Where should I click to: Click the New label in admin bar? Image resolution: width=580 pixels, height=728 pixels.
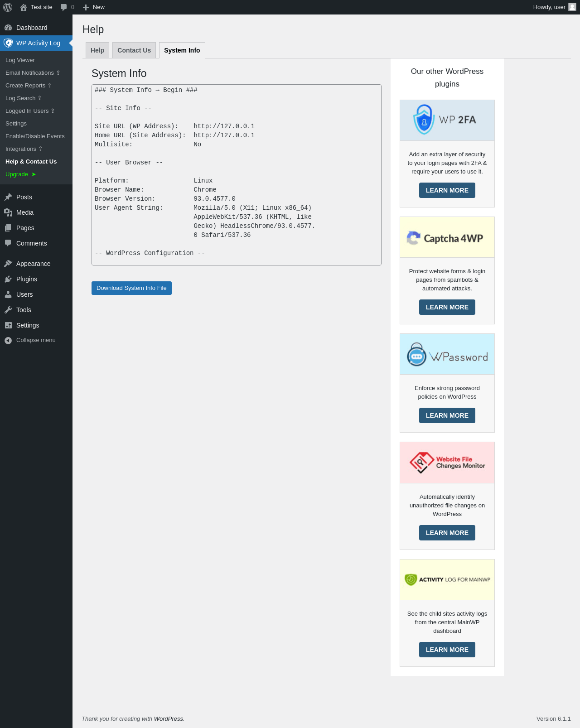[x=99, y=7]
